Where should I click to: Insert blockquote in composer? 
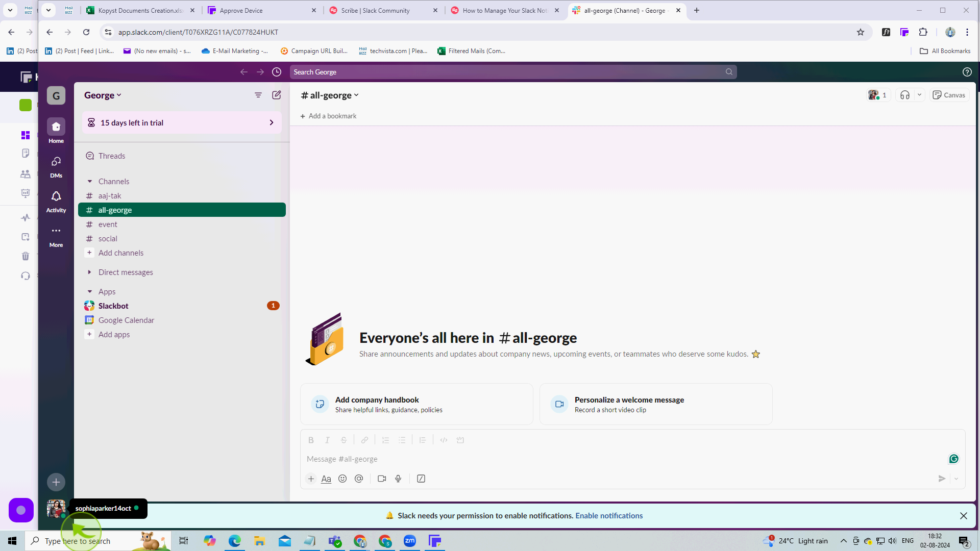[x=423, y=440]
